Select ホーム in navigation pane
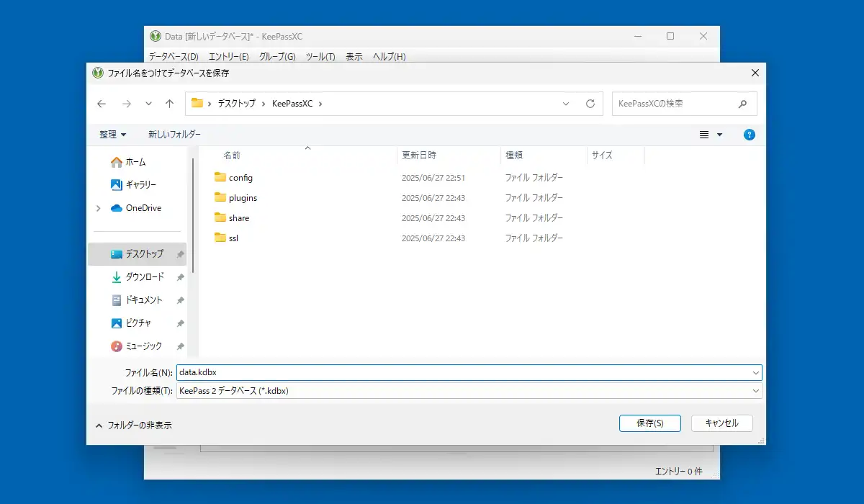Image resolution: width=864 pixels, height=504 pixels. coord(128,162)
